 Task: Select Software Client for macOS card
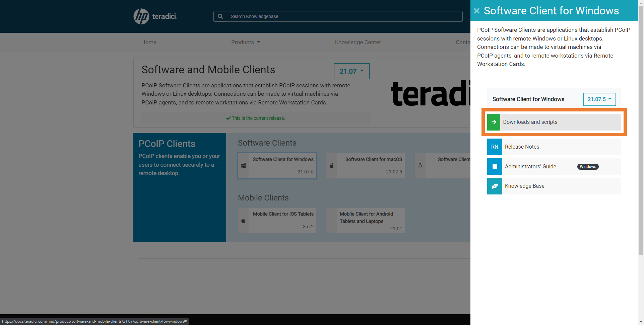366,166
